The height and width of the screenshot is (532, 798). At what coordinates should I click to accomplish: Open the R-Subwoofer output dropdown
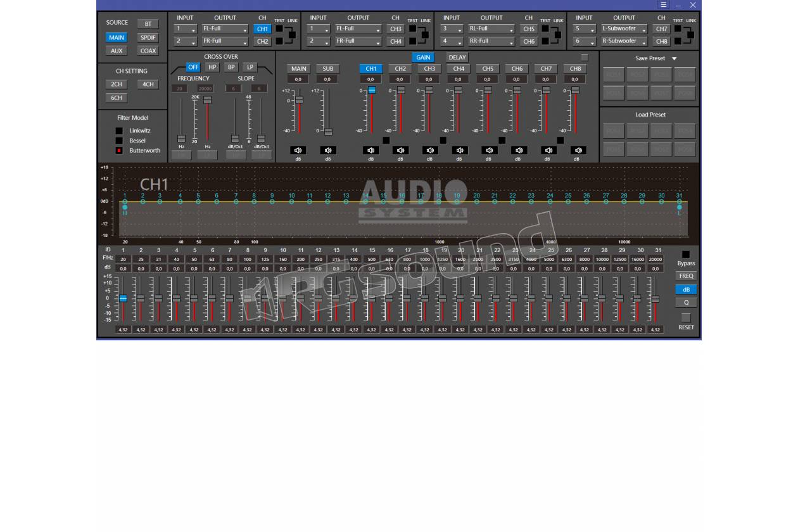point(624,41)
